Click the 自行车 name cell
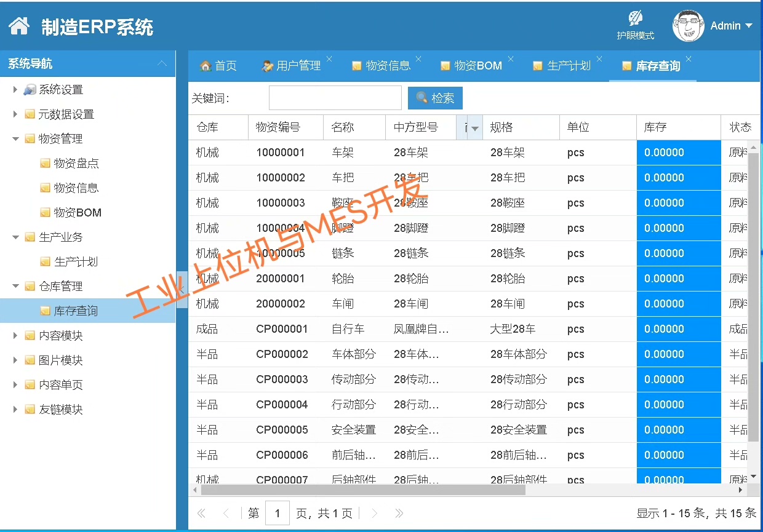 coord(355,329)
